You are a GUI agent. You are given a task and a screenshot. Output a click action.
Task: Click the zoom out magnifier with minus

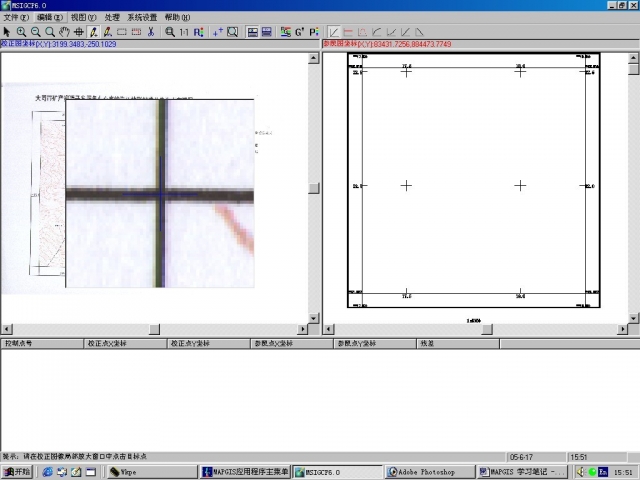click(x=35, y=32)
